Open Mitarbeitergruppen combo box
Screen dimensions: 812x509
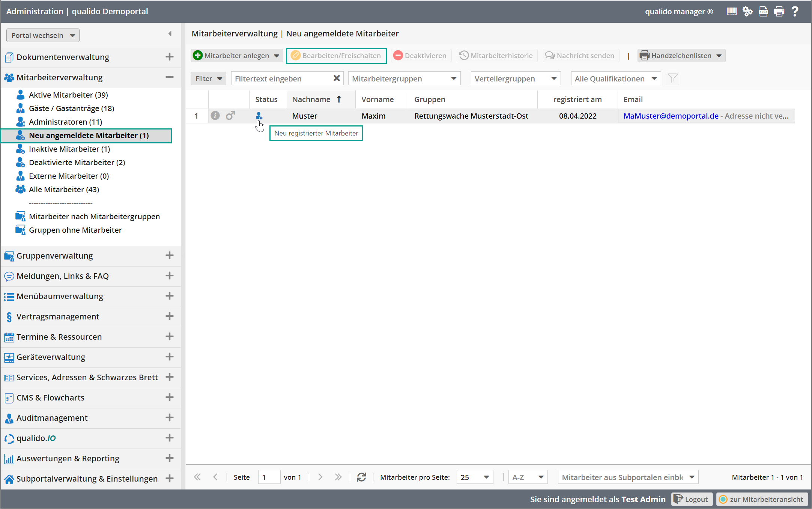click(x=404, y=78)
